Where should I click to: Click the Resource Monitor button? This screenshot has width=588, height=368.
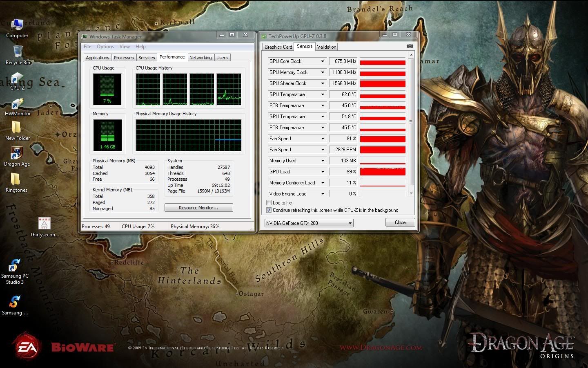(x=198, y=208)
